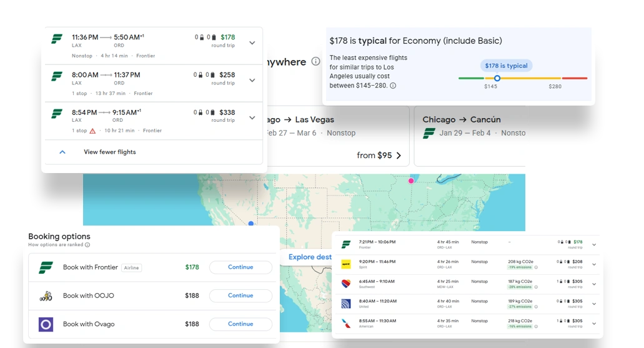
Task: Click emissions info icon on United flight row
Action: click(536, 307)
